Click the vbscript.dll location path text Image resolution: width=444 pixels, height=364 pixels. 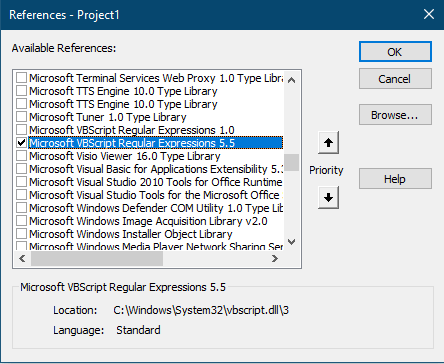tap(201, 310)
